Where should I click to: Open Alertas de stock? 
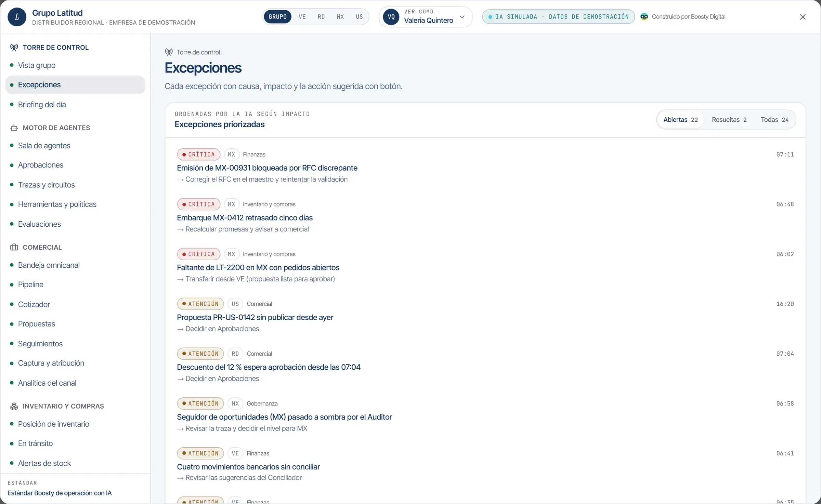point(75,463)
